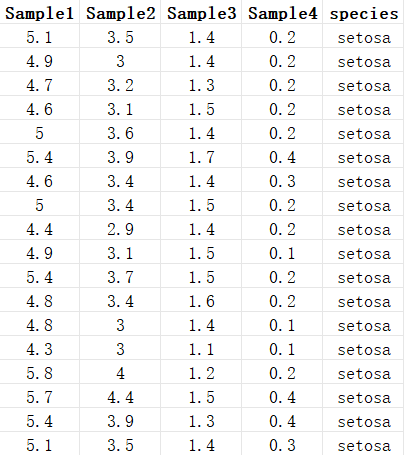Click the Sample3 cell with value 1.2
Screen dimensions: 404x455
[201, 372]
